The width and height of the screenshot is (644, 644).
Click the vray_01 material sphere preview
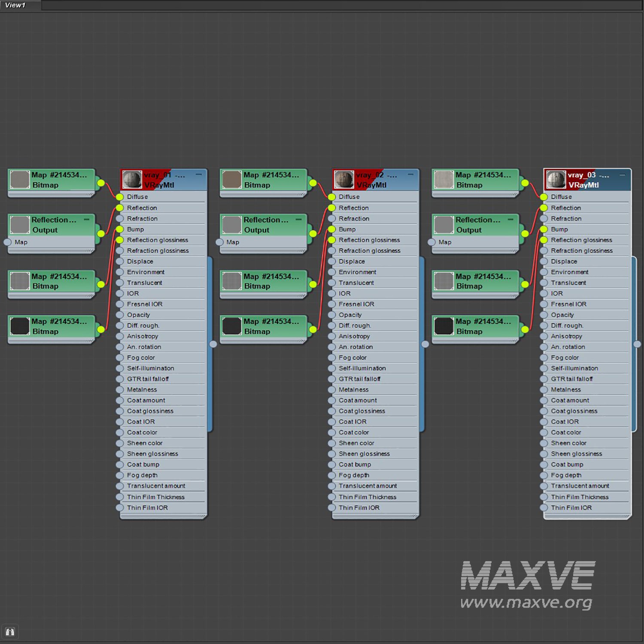pyautogui.click(x=132, y=179)
